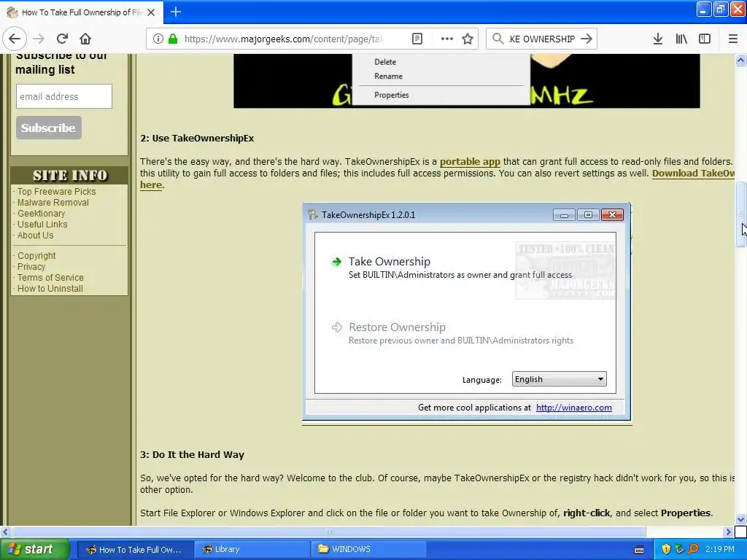Screen dimensions: 747x560
Task: Click the Download TakeOwnershipEx link
Action: point(693,174)
